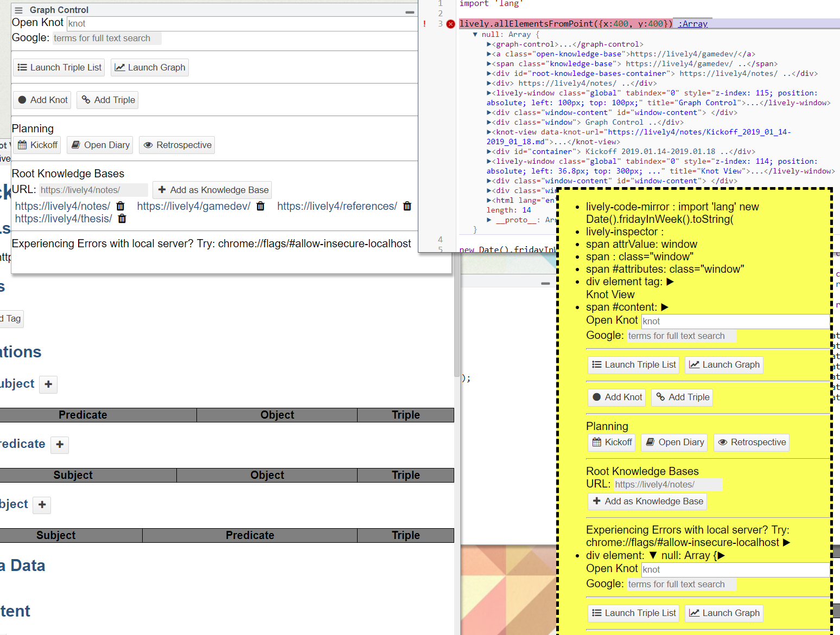Remove the lively4/gamedev knowledge base
840x635 pixels.
pos(260,206)
